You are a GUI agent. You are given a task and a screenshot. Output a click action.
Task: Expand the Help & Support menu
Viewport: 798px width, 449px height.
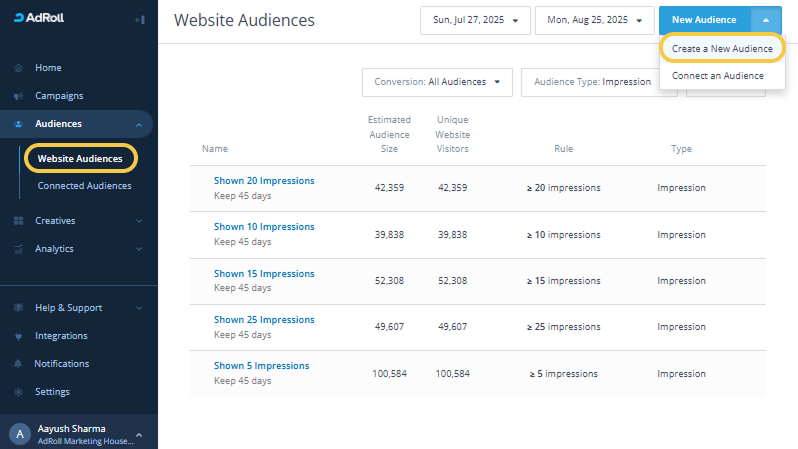(x=138, y=308)
